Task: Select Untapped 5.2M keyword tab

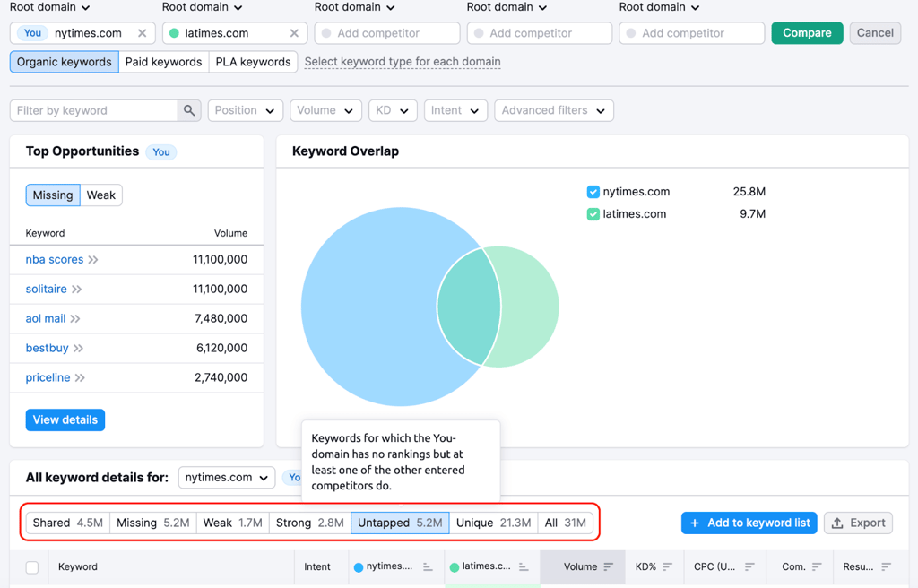Action: click(400, 523)
